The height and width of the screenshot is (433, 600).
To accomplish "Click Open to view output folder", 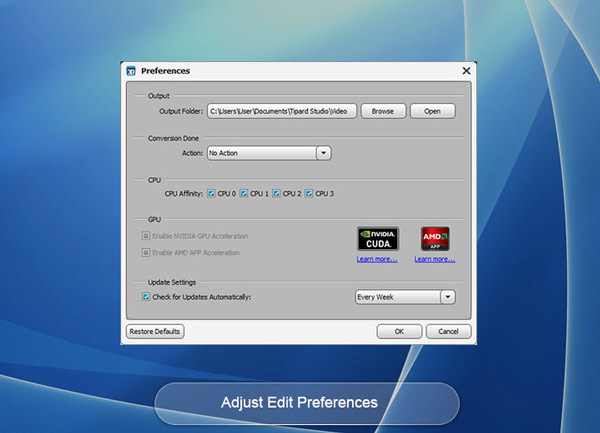I will pos(432,111).
